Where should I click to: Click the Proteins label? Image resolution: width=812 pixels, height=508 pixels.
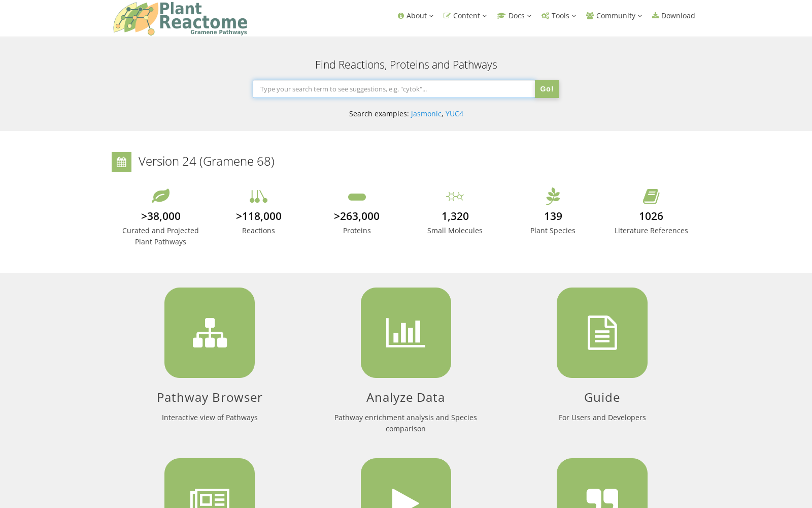pos(357,231)
